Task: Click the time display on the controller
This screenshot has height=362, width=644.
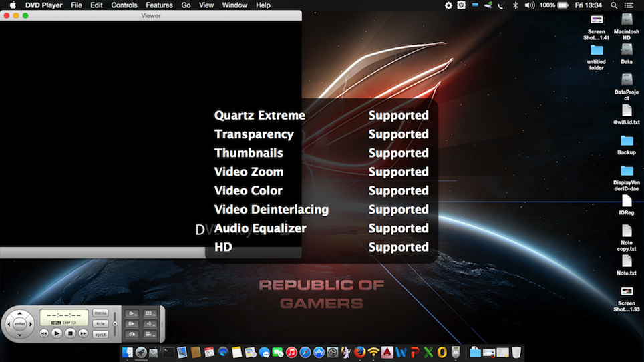Action: tap(63, 317)
